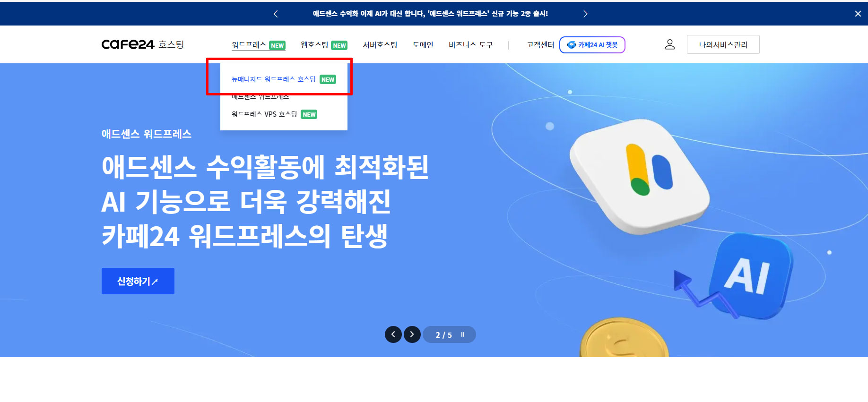Open the 도메인 menu
The image size is (868, 402).
click(423, 45)
